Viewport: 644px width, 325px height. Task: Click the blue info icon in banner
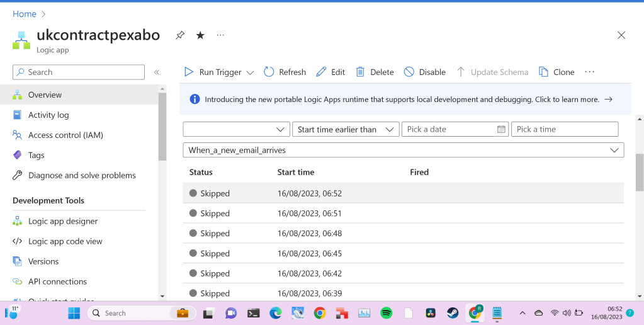(195, 99)
